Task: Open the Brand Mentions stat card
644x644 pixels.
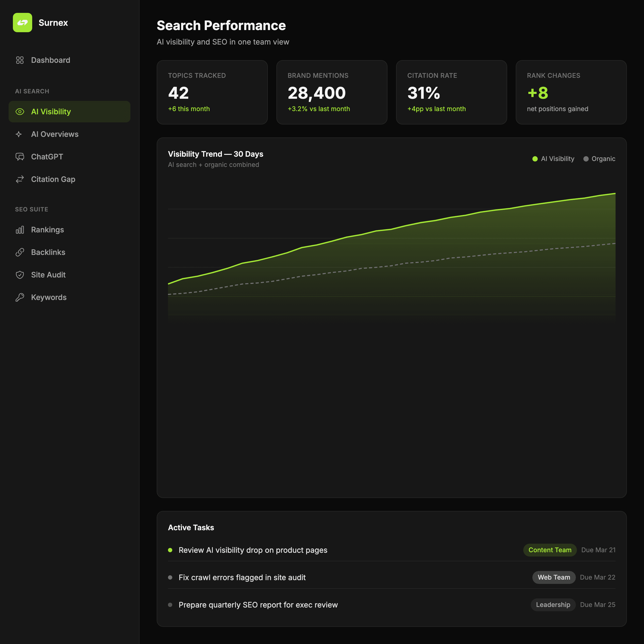Action: click(331, 92)
